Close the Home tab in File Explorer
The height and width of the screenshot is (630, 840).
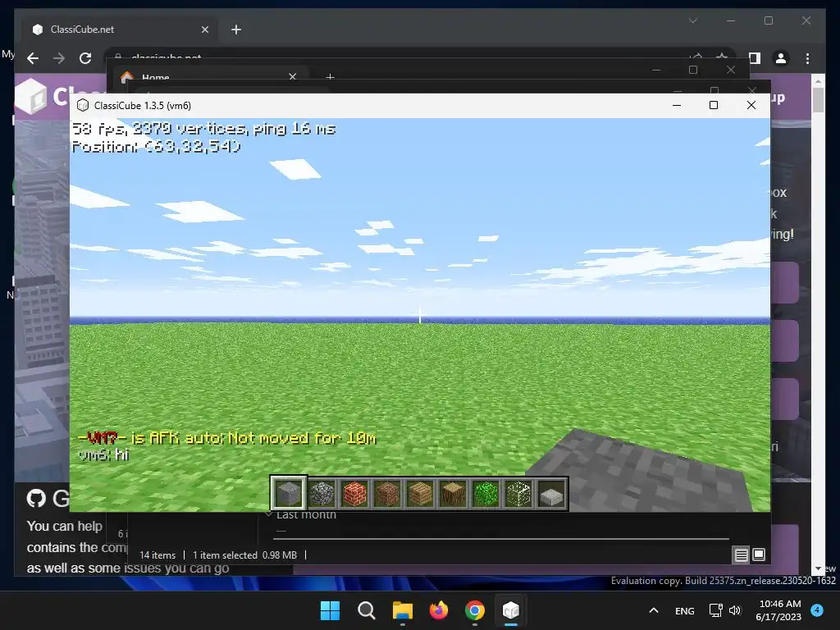point(293,76)
